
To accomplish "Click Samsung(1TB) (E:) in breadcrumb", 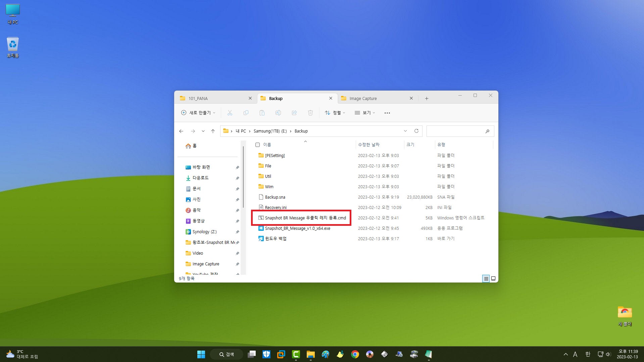I will 270,131.
